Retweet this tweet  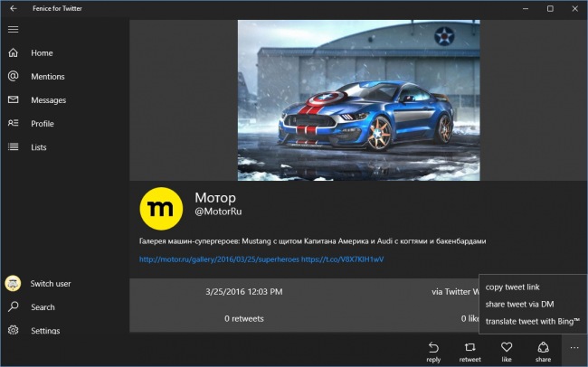coord(469,352)
